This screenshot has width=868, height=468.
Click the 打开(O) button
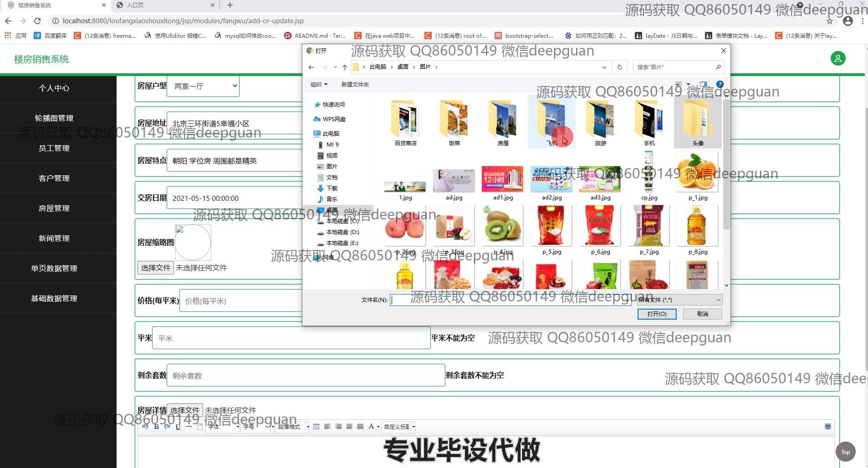pyautogui.click(x=657, y=314)
